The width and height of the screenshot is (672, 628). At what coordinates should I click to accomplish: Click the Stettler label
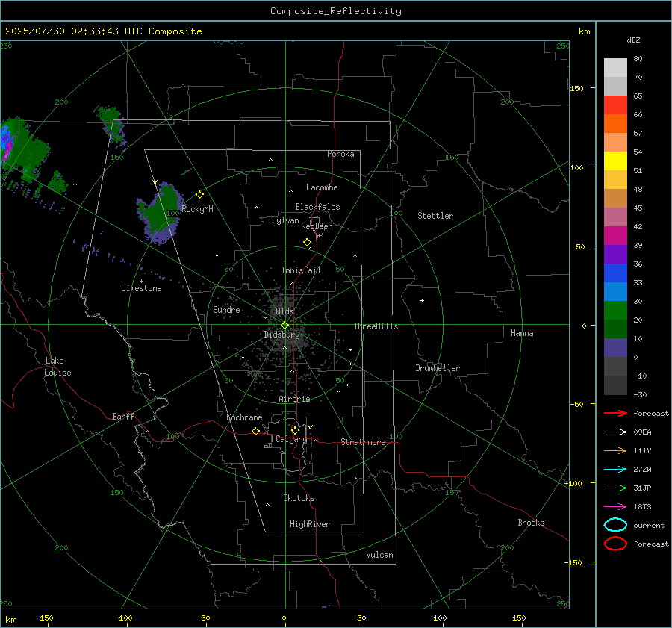435,216
